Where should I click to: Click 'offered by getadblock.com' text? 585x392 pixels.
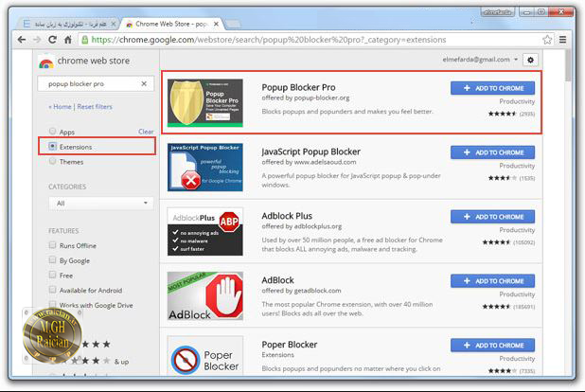point(301,291)
